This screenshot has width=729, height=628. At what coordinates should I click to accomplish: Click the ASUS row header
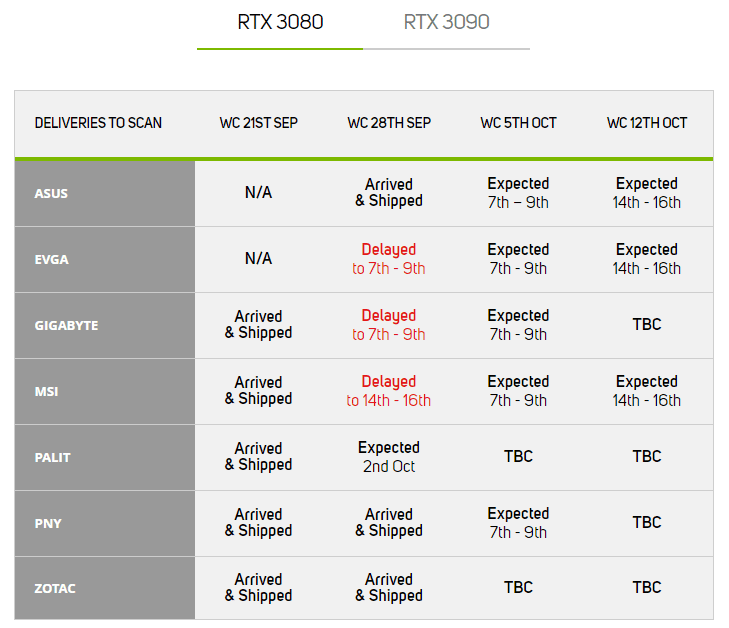point(51,193)
